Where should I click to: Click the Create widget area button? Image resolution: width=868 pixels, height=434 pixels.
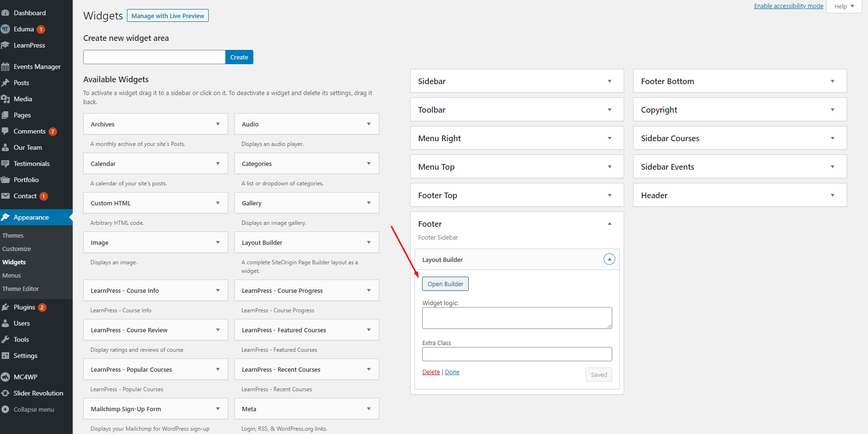click(x=239, y=57)
